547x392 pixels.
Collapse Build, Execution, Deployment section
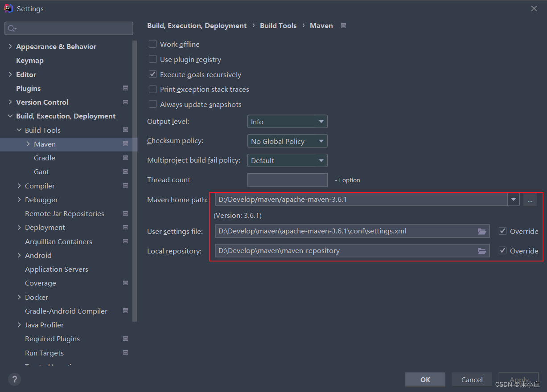click(10, 116)
